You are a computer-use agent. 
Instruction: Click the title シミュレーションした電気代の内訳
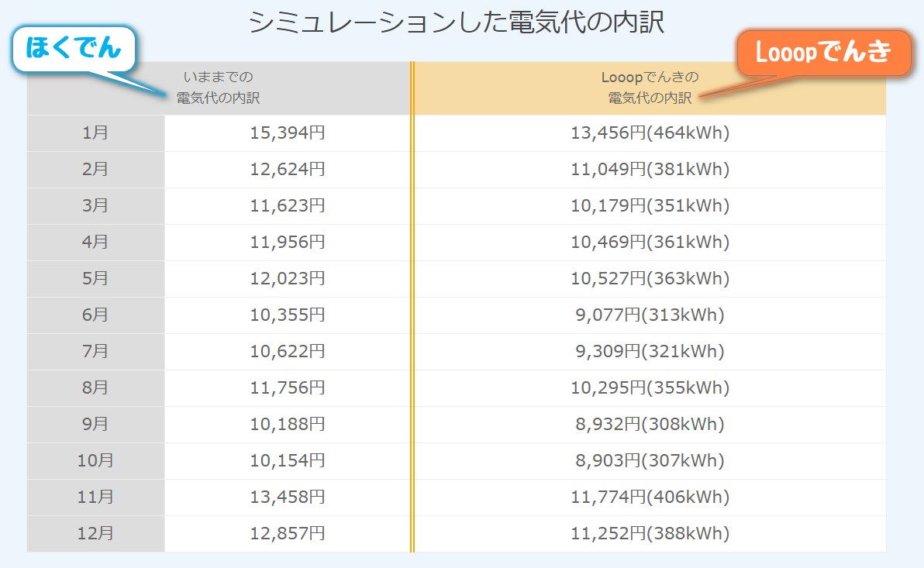(457, 22)
